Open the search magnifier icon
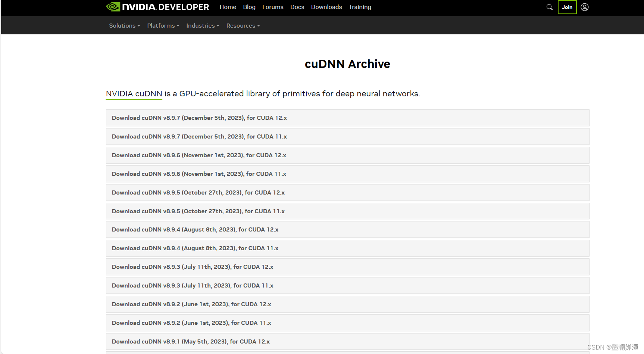 549,7
